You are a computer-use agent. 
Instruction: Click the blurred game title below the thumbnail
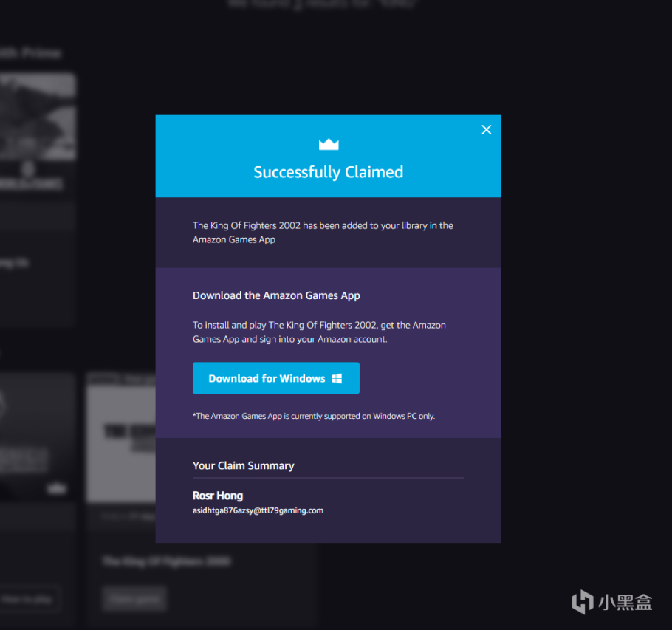pos(167,561)
